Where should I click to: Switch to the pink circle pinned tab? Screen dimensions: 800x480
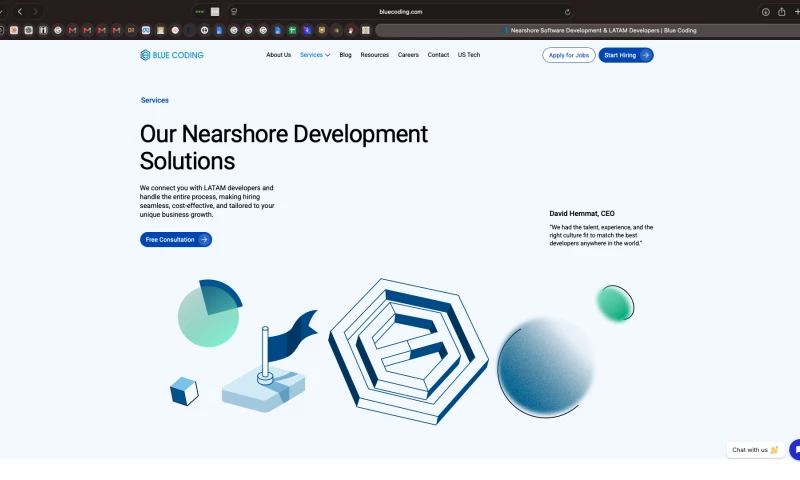(175, 30)
